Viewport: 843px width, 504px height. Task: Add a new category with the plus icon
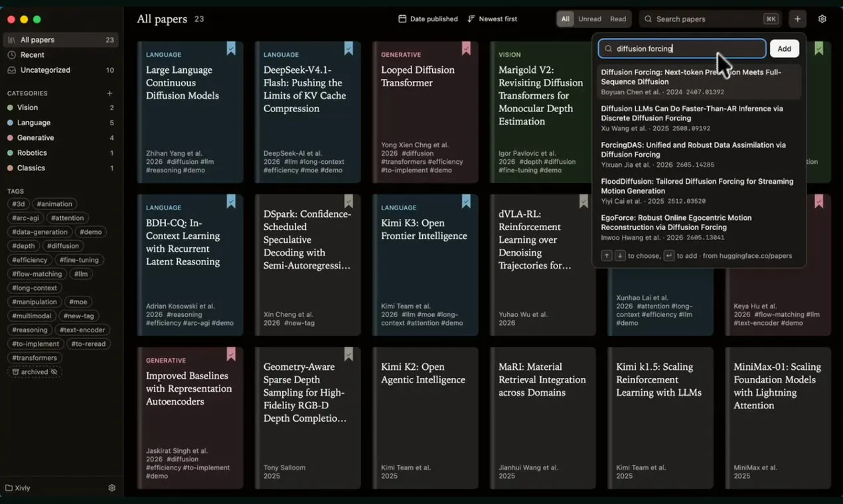point(110,94)
